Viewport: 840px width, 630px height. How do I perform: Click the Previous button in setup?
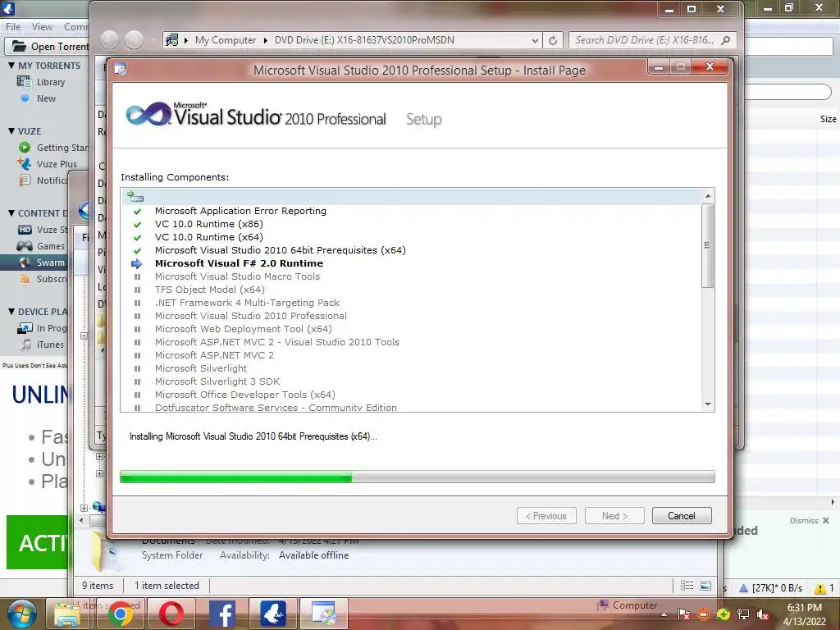546,516
